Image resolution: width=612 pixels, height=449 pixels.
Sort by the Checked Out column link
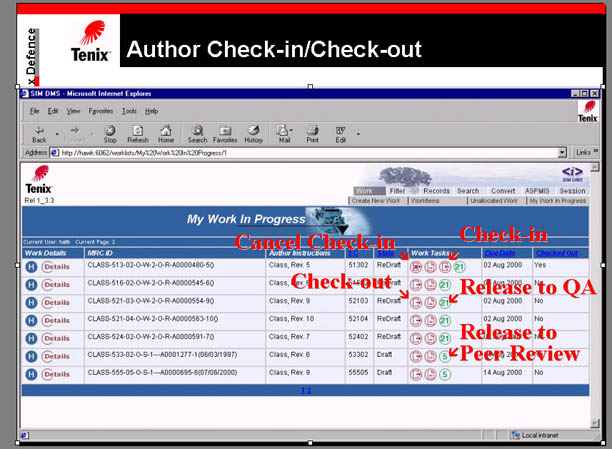(x=557, y=253)
